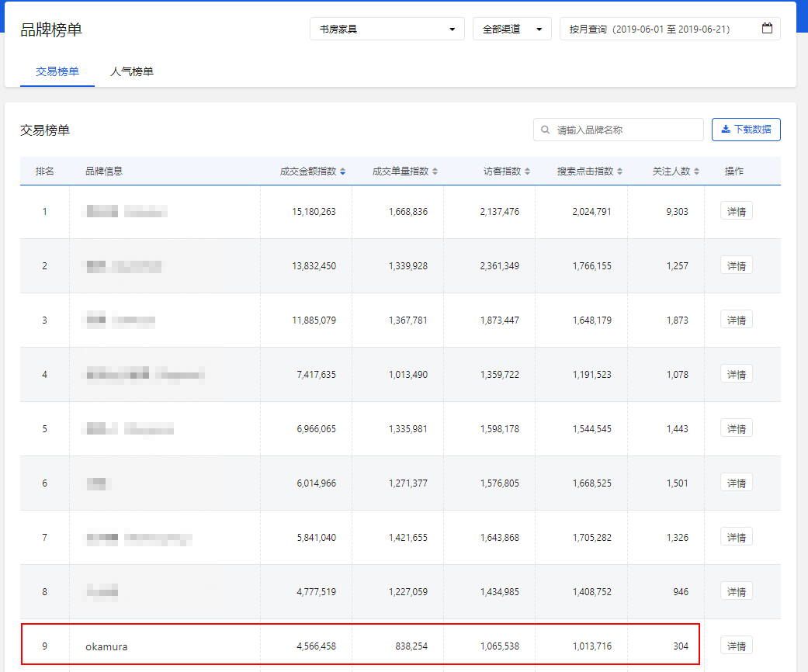Open the 书房家具 category dropdown
Image resolution: width=808 pixels, height=672 pixels.
(x=387, y=29)
